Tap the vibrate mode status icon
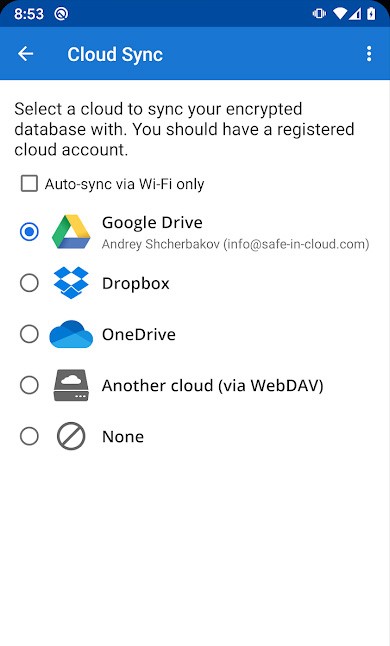 coord(319,14)
